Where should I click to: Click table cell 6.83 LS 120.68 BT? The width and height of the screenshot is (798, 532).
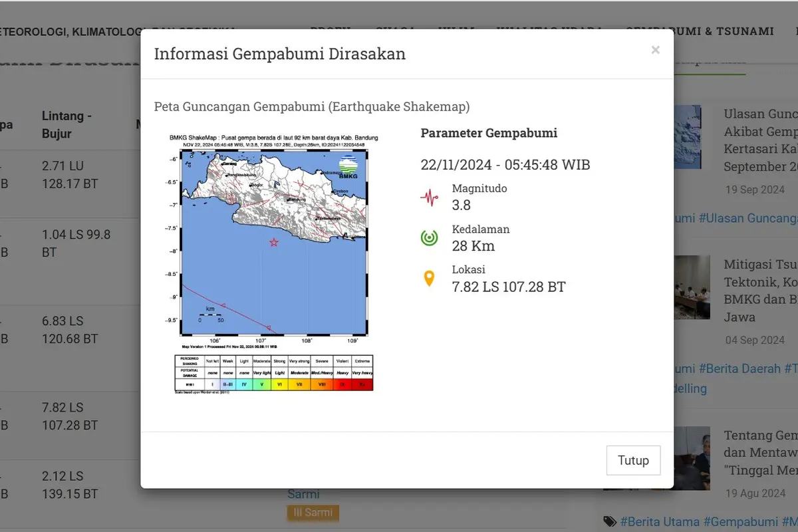click(x=70, y=330)
